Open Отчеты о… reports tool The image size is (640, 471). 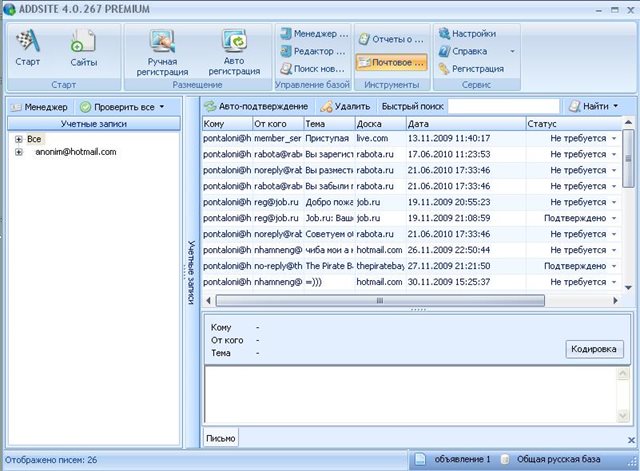pyautogui.click(x=391, y=39)
